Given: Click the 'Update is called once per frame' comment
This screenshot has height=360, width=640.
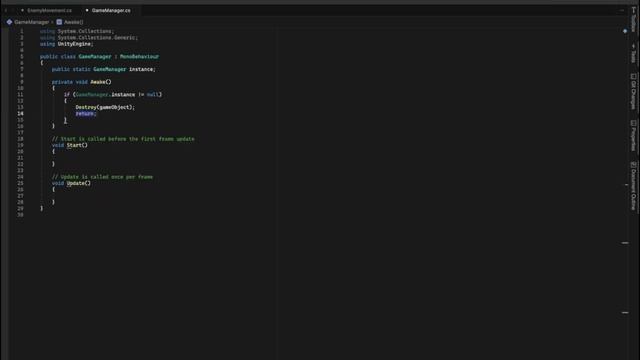Looking at the screenshot, I should pyautogui.click(x=102, y=177).
